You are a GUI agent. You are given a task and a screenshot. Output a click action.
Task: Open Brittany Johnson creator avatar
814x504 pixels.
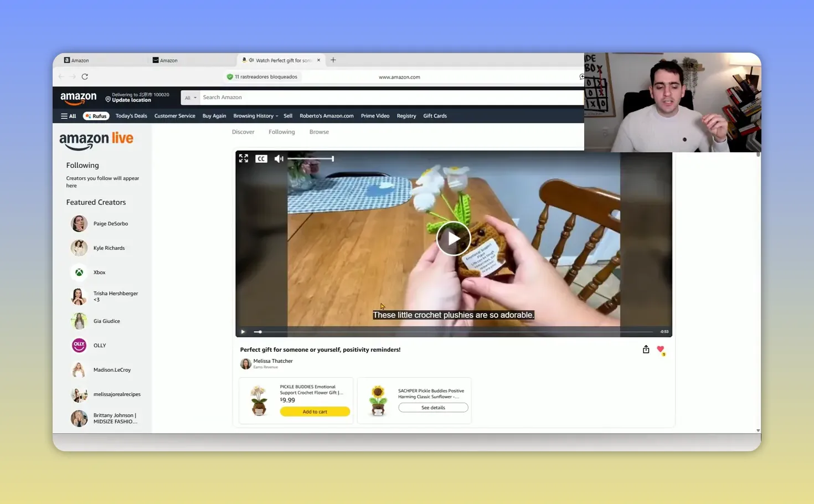tap(79, 419)
